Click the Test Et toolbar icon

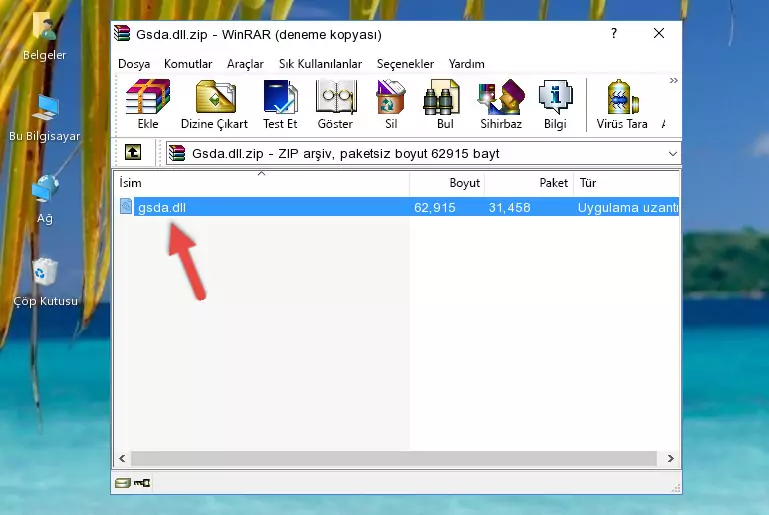[280, 104]
